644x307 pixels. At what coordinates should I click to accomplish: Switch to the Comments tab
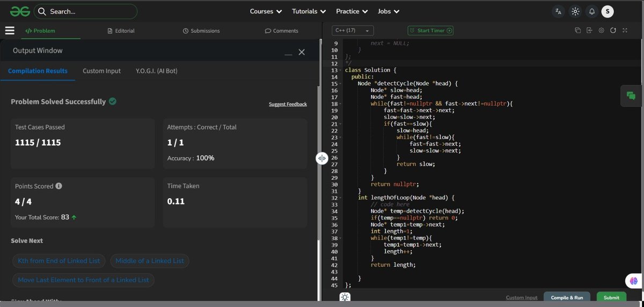tap(282, 31)
